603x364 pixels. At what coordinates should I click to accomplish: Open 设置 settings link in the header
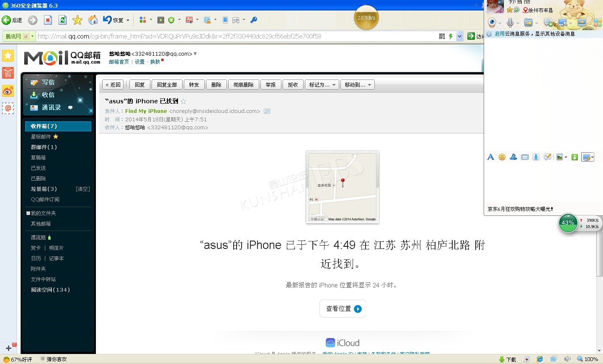(x=139, y=62)
